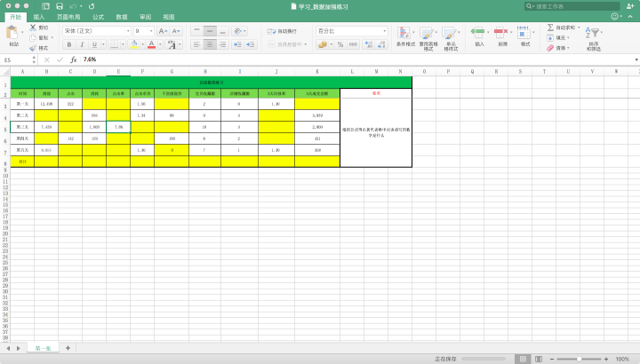Click the Copy icon

[x=33, y=37]
